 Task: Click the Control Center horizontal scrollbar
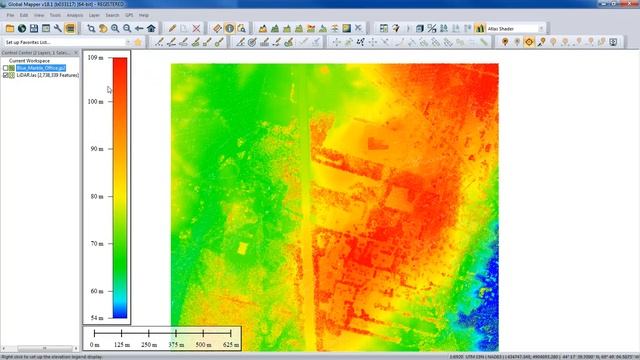40,349
